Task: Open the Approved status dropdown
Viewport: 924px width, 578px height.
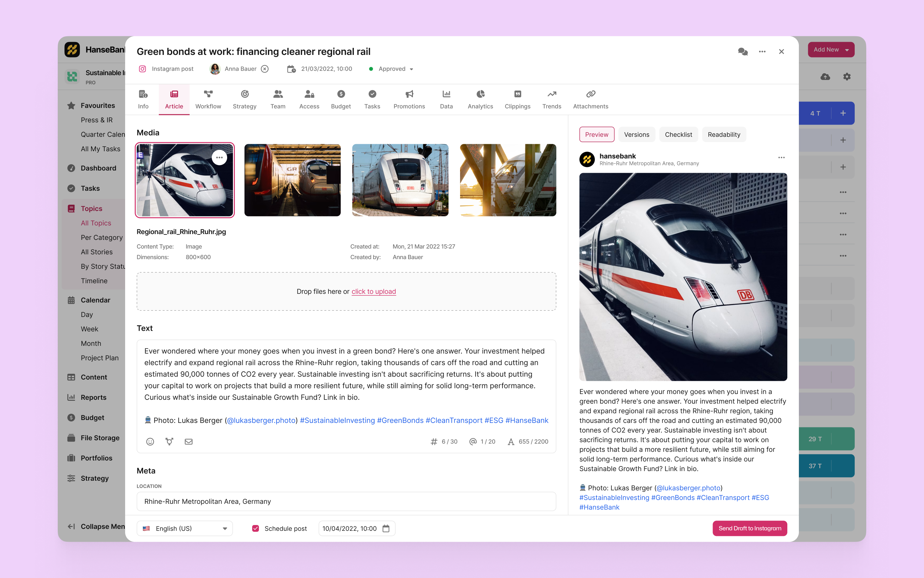Action: tap(391, 69)
